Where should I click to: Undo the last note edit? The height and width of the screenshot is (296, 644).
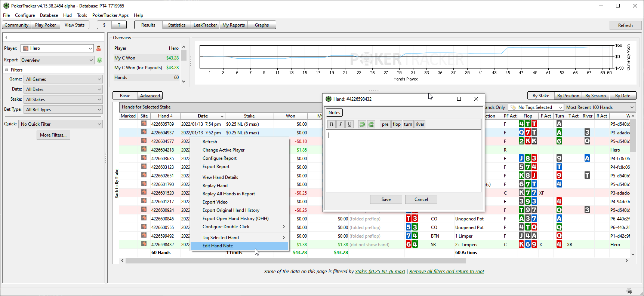tap(362, 124)
